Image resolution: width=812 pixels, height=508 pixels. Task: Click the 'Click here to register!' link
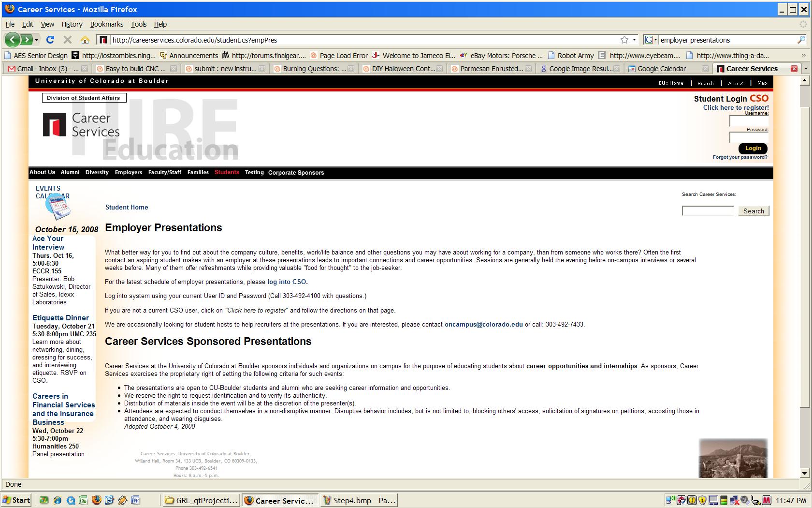736,107
